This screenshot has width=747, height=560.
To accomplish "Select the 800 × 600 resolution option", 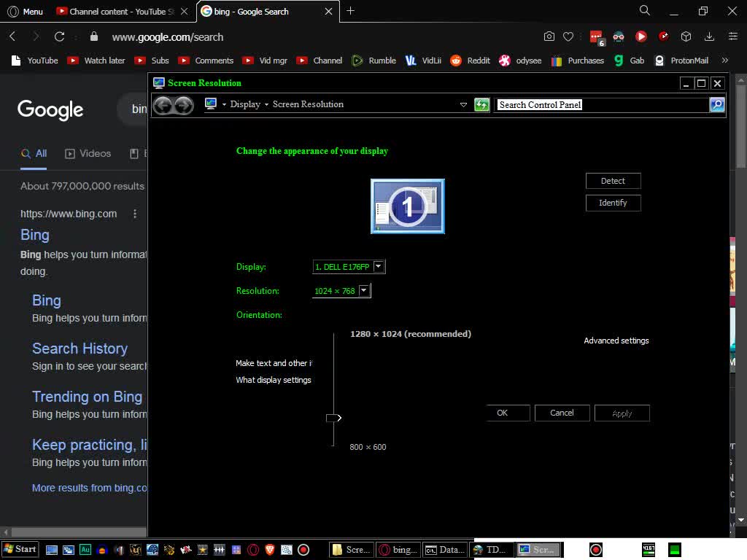I will click(x=368, y=446).
